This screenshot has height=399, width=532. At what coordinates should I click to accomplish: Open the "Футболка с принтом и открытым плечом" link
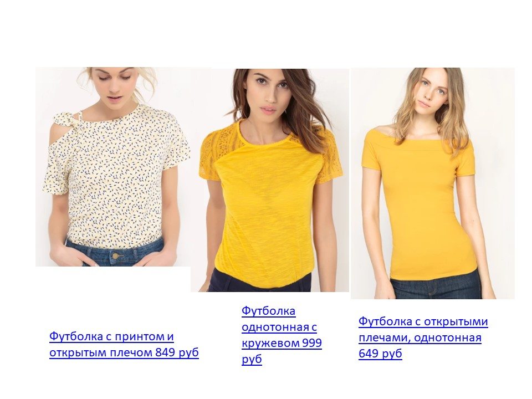124,344
